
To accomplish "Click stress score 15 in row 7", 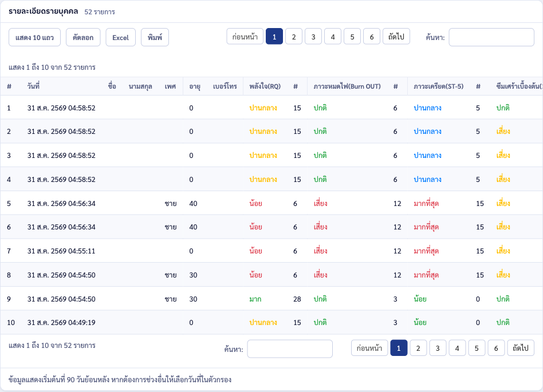I will click(480, 251).
